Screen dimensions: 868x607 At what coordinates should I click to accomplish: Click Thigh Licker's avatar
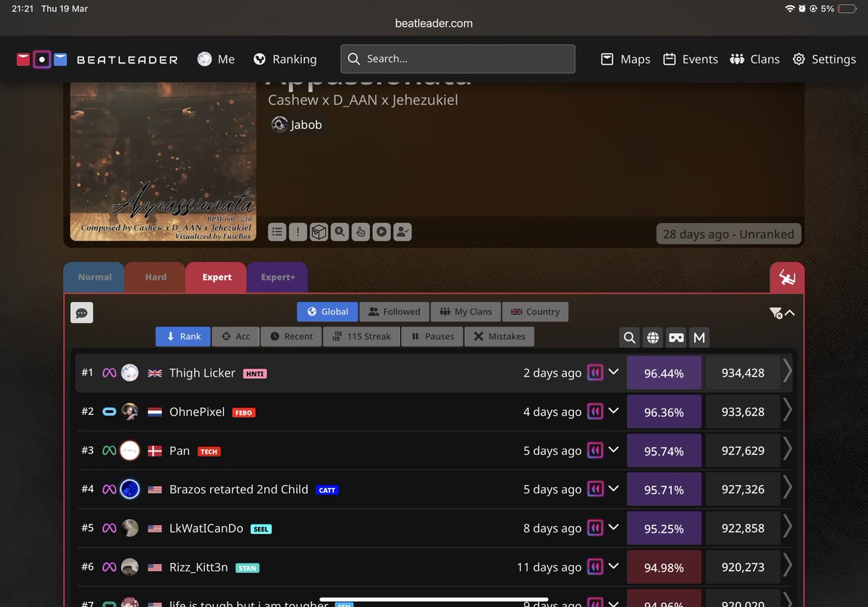[130, 373]
